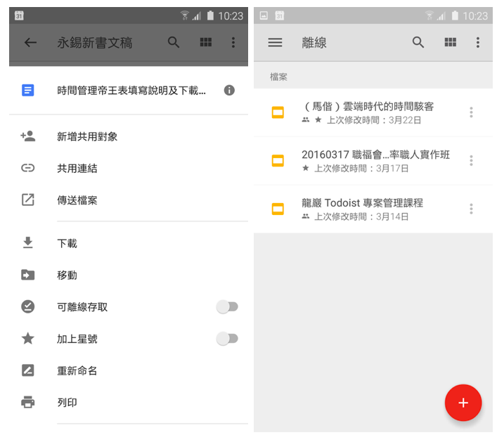The height and width of the screenshot is (442, 504).
Task: Click the Slides icon of 龍巖 Todoist file
Action: (x=278, y=209)
